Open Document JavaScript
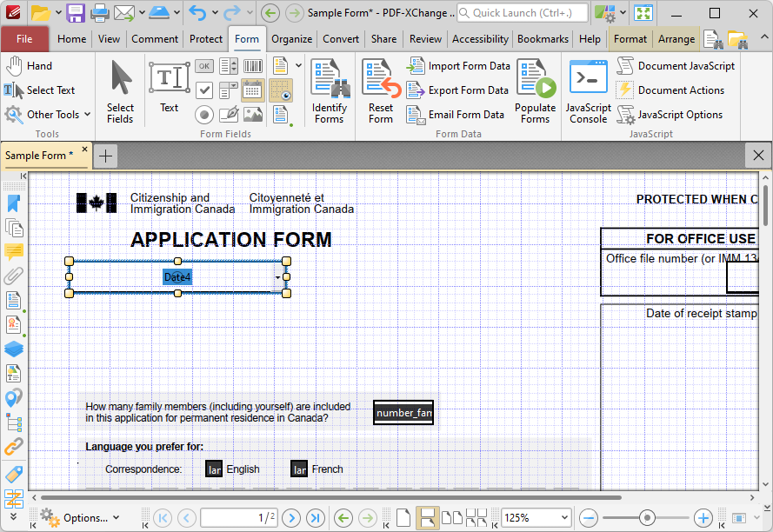This screenshot has height=532, width=773. (x=676, y=65)
